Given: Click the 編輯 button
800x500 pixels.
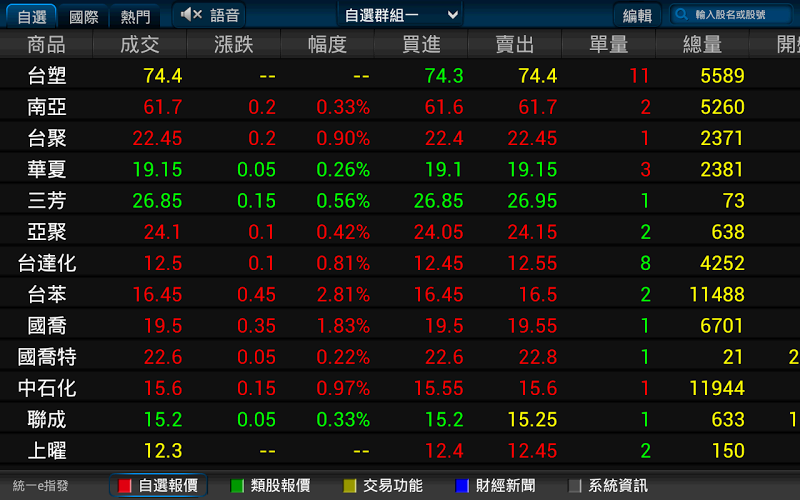Looking at the screenshot, I should tap(637, 16).
